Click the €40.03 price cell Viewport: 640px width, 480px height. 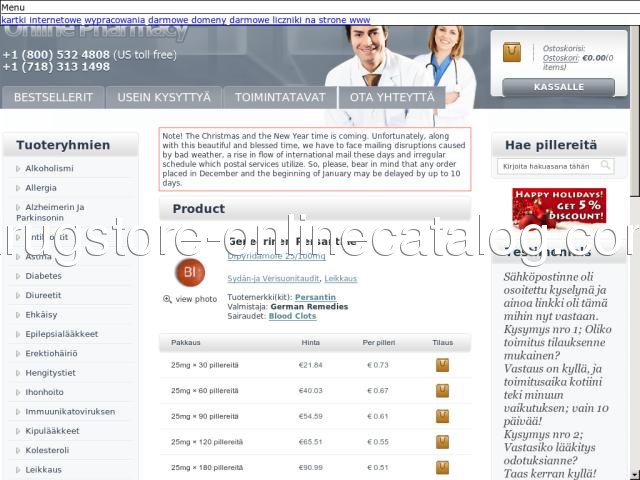tap(311, 391)
